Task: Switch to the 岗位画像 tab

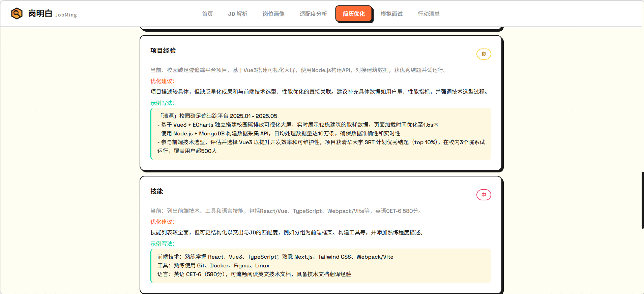Action: click(x=273, y=14)
